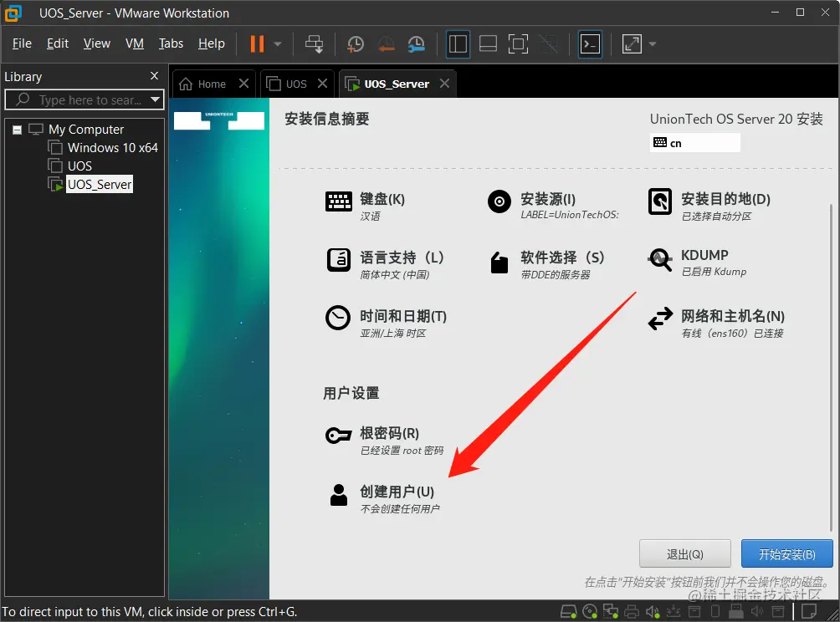This screenshot has height=622, width=840.
Task: Click the 开始安装(B) begin installation button
Action: [787, 554]
